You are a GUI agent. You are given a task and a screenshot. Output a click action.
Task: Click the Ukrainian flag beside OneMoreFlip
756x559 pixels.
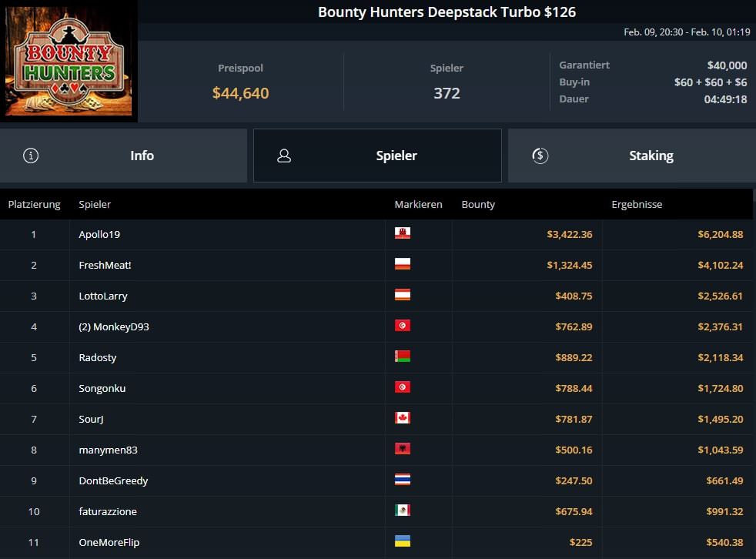point(402,541)
